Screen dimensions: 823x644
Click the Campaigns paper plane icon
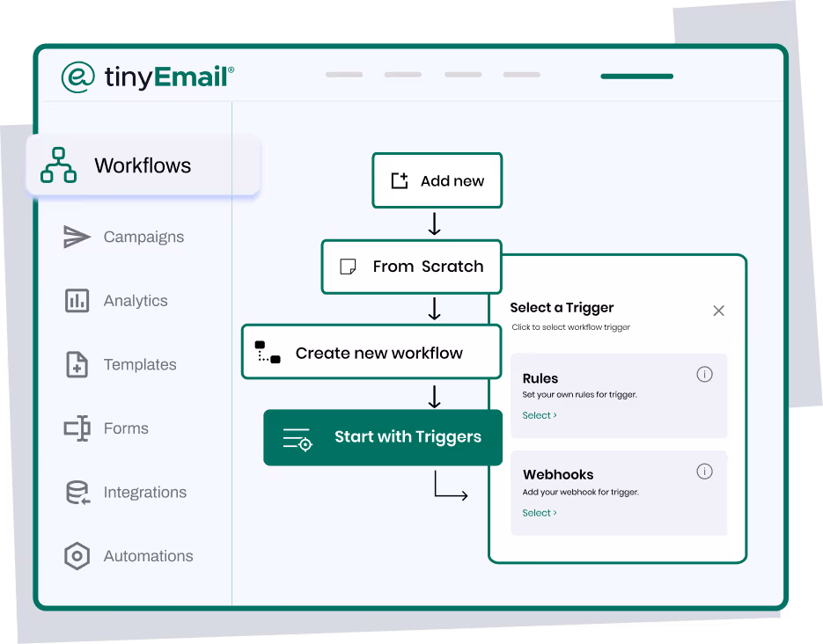click(77, 236)
